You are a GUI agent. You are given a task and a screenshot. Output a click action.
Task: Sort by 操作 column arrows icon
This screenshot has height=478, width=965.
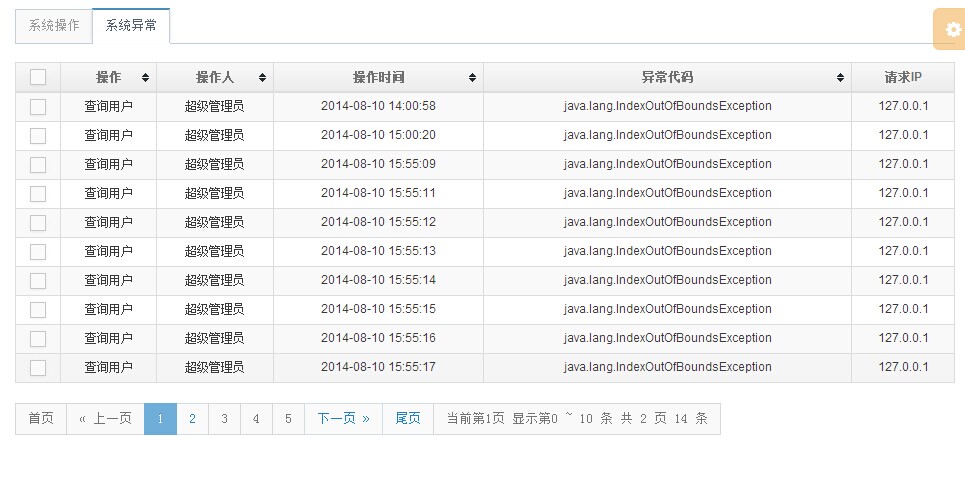click(x=145, y=78)
